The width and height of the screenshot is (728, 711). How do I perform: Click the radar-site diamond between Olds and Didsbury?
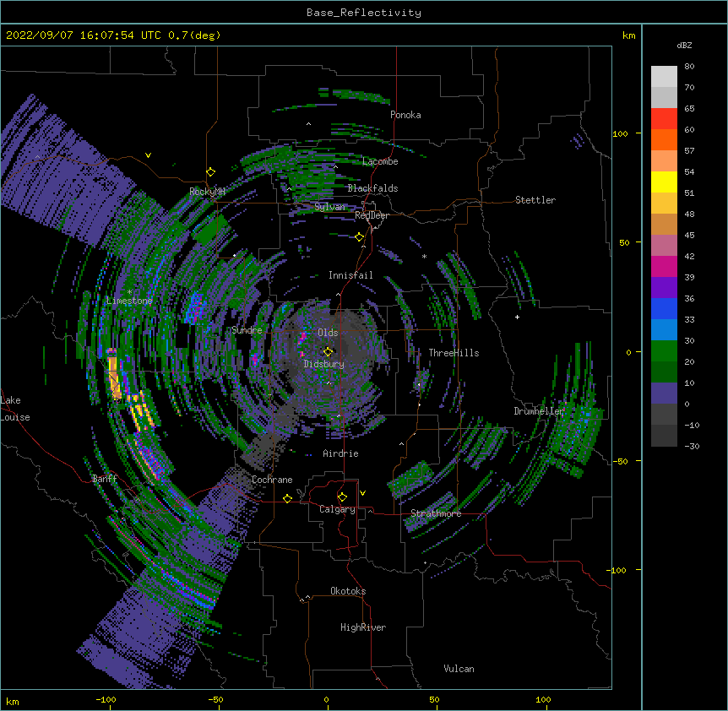coord(328,351)
